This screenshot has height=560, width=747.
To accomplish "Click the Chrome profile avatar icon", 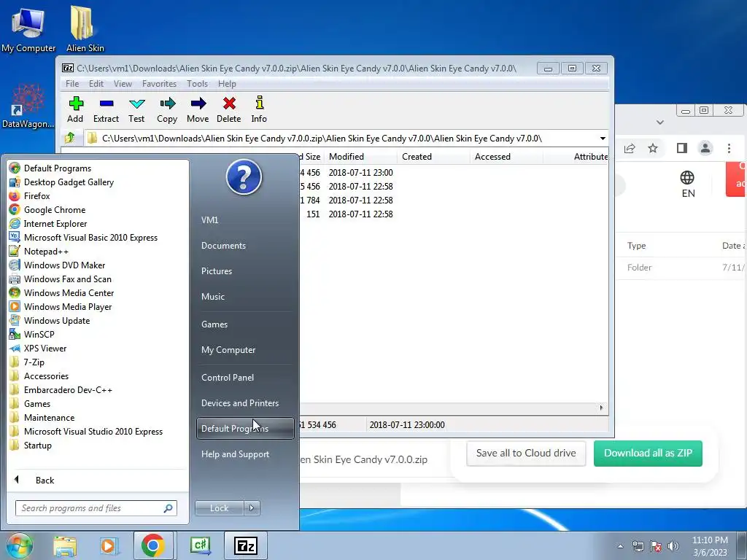I will pyautogui.click(x=705, y=148).
